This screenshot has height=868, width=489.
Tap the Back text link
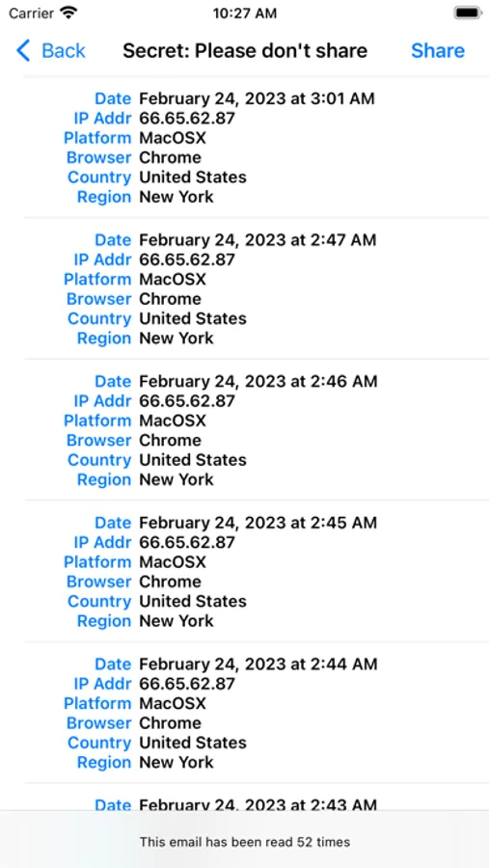64,50
